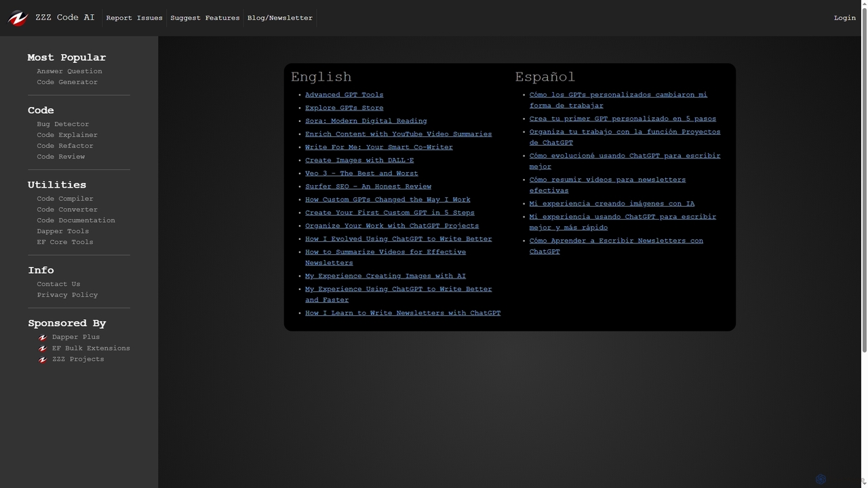
Task: Open the ZZZ Code AI home title
Action: click(65, 18)
